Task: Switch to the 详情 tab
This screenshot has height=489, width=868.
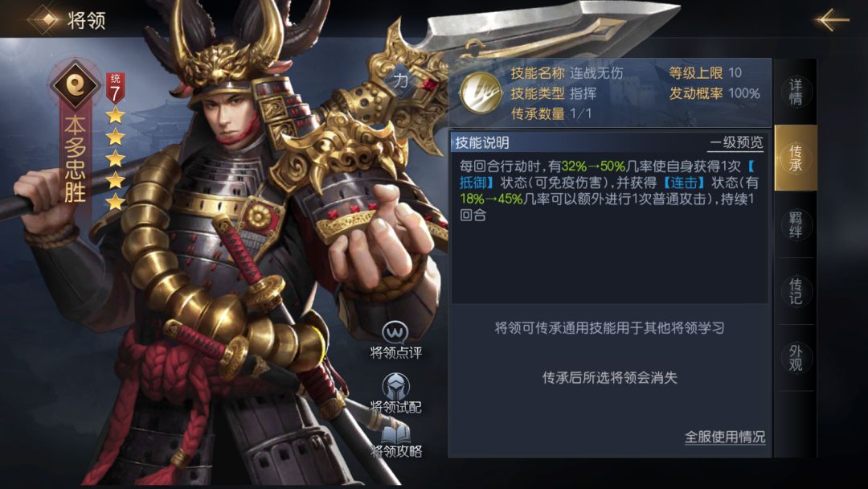Action: (x=796, y=92)
